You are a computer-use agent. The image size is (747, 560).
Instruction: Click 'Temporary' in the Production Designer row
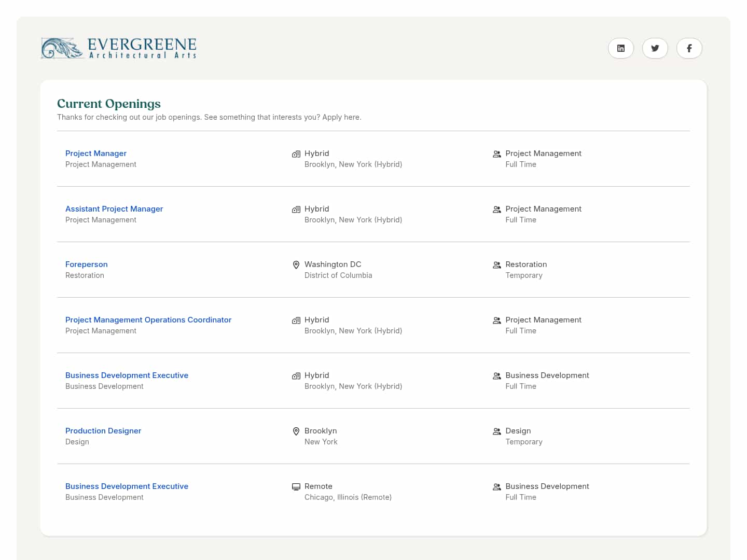524,442
